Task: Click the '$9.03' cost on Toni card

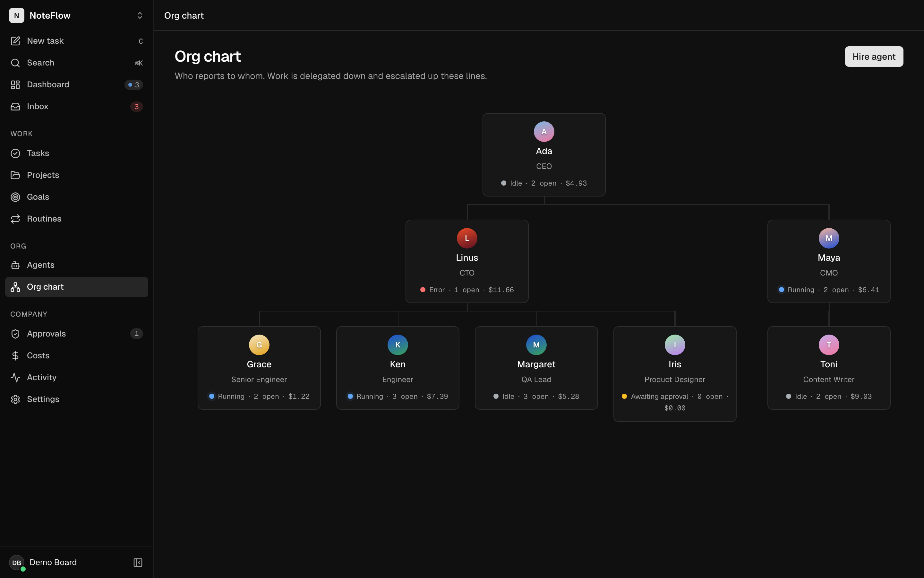Action: point(861,397)
